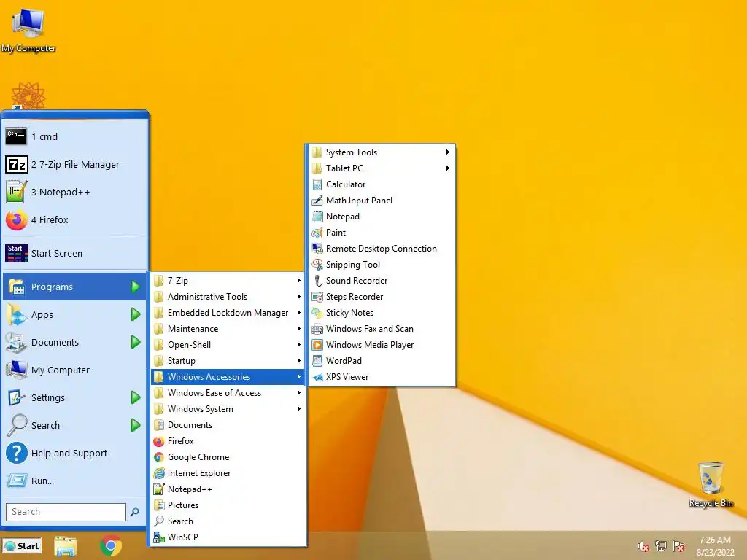Open Help and Support

tap(75, 453)
